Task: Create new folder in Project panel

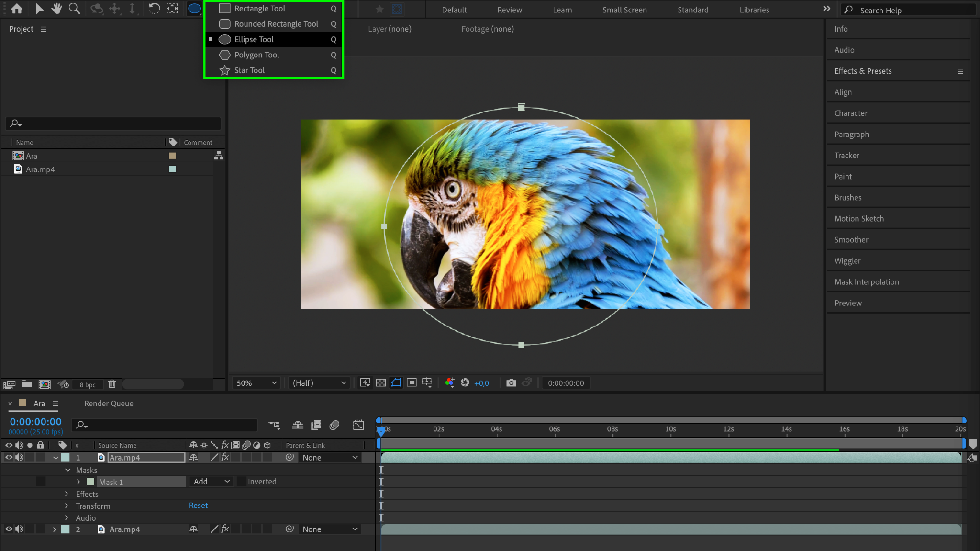Action: 27,384
